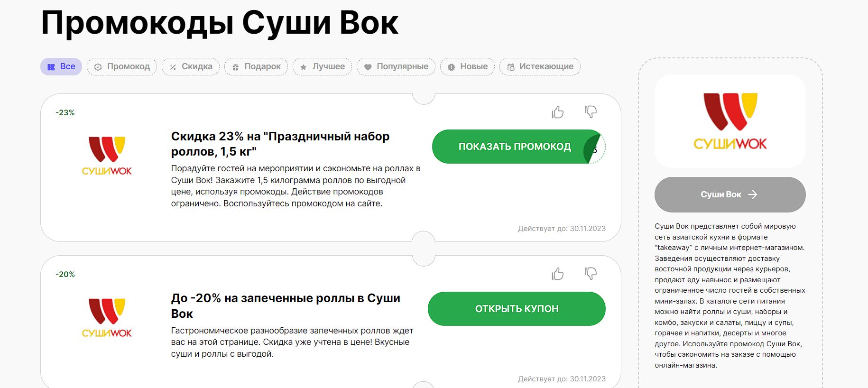The image size is (868, 388).
Task: Click Действует до date in second coupon
Action: click(x=562, y=379)
